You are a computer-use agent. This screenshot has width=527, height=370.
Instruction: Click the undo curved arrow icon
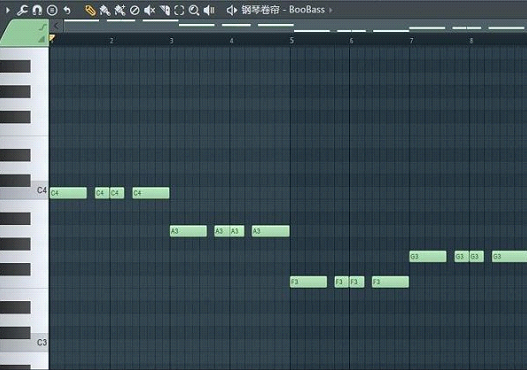coord(67,10)
